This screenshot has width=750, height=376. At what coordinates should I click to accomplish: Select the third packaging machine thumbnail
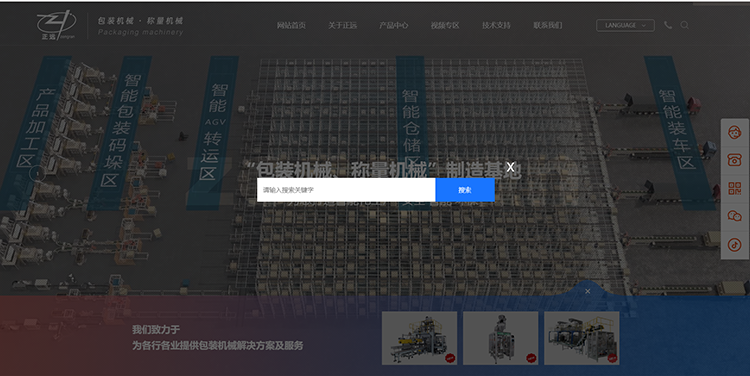tap(582, 338)
